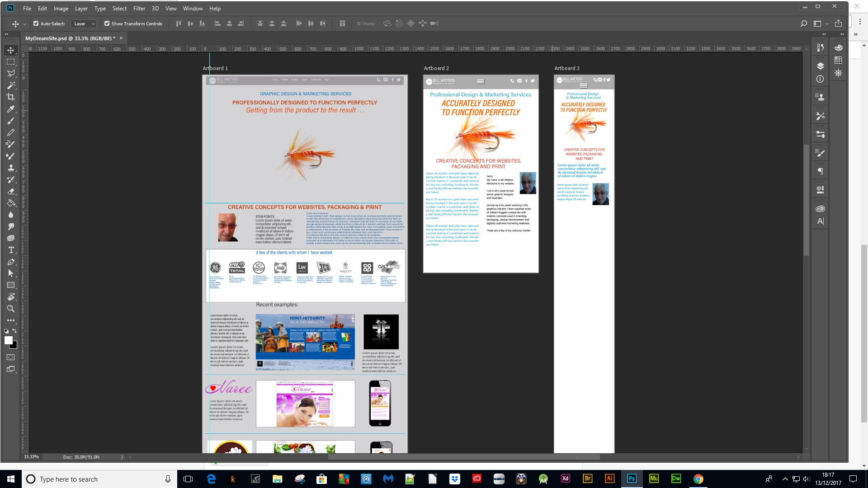Toggle Quick Mask mode
The image size is (868, 488).
pos(11,357)
